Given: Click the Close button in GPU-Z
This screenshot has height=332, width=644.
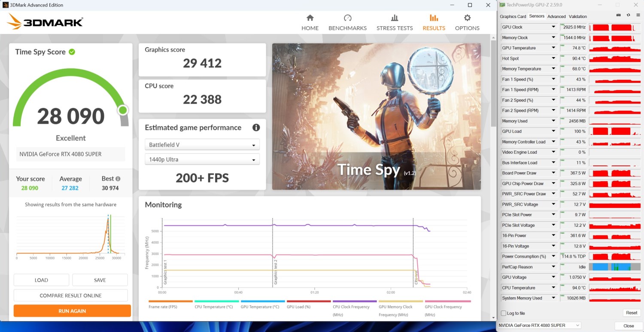Looking at the screenshot, I should (x=629, y=326).
